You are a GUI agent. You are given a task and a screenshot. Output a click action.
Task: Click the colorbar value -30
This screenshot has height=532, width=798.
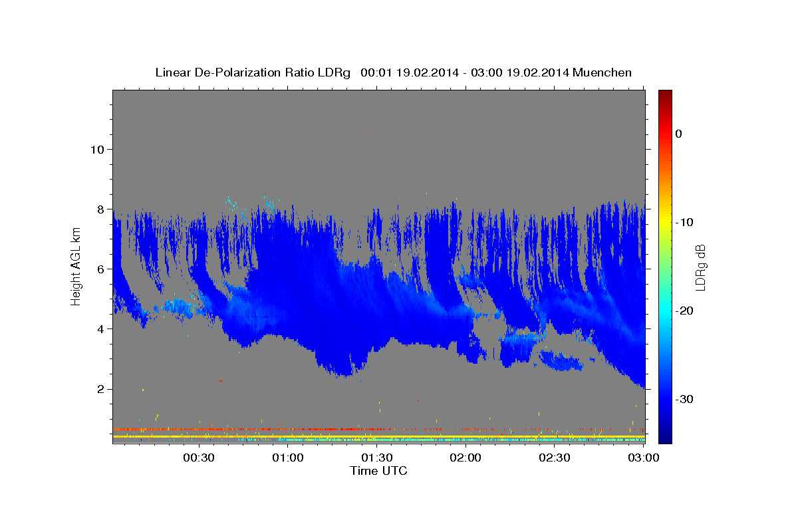click(684, 399)
